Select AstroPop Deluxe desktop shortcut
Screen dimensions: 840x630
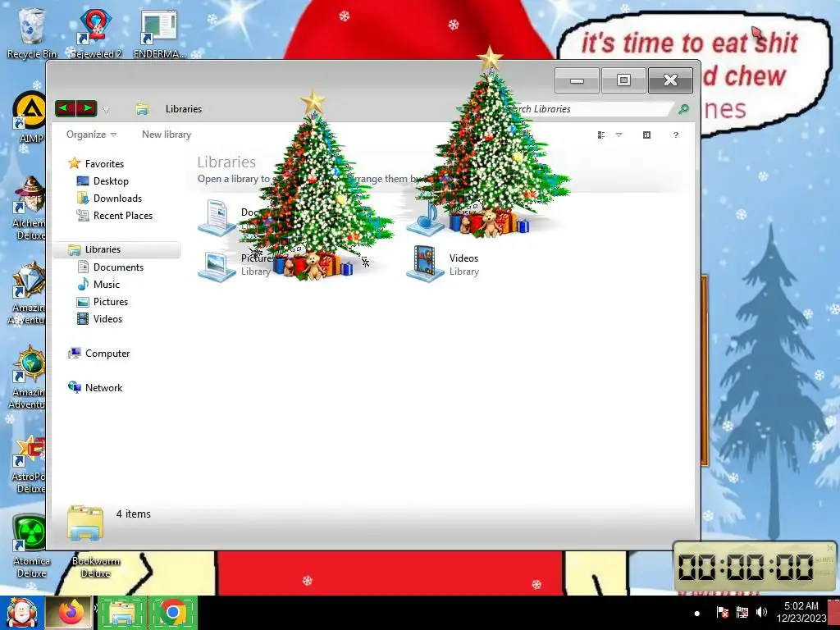click(30, 464)
